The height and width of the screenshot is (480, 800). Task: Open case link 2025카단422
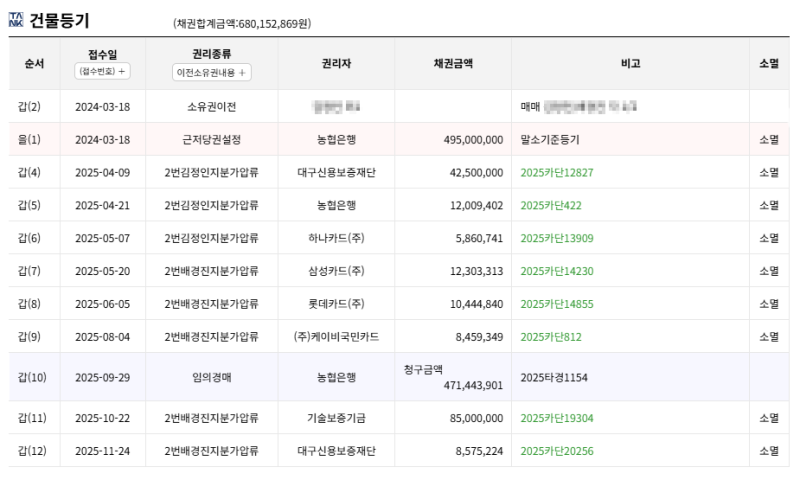[x=551, y=205]
